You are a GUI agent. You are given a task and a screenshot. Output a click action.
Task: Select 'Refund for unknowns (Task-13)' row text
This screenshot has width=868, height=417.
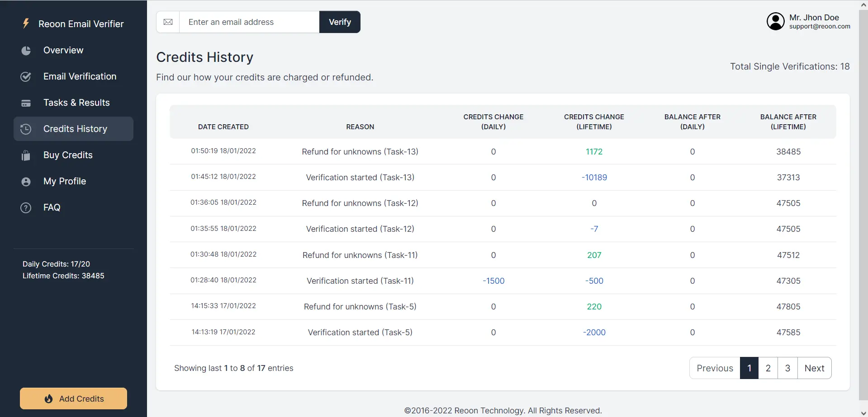click(360, 152)
